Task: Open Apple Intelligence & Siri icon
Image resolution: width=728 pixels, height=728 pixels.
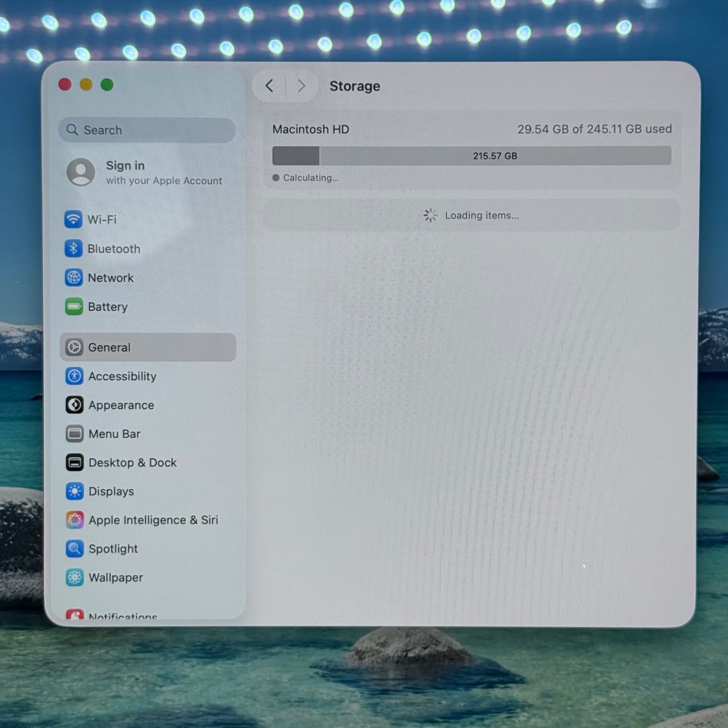Action: click(75, 520)
